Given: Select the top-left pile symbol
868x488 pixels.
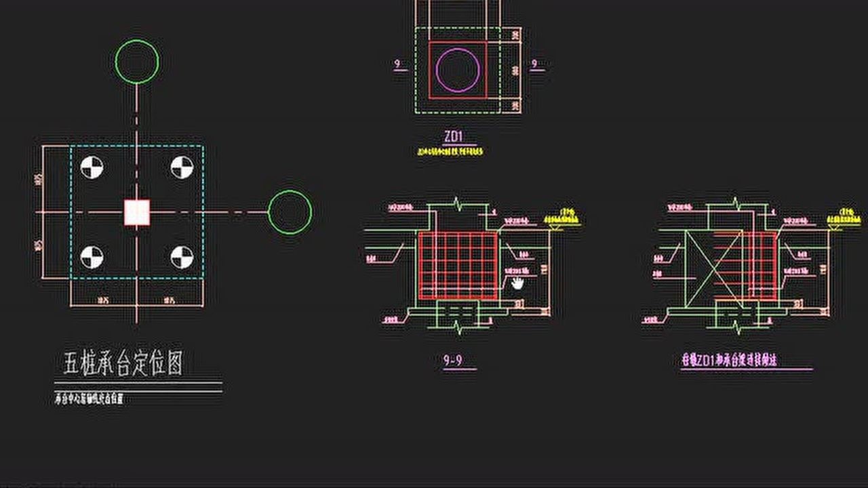Looking at the screenshot, I should point(92,167).
